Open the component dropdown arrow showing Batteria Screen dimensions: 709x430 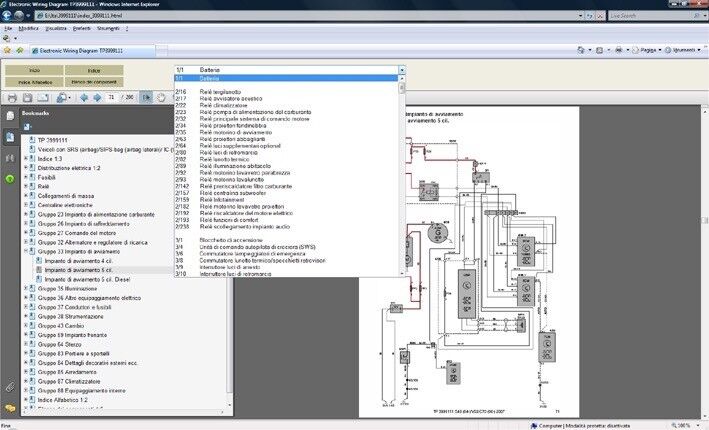pyautogui.click(x=402, y=69)
